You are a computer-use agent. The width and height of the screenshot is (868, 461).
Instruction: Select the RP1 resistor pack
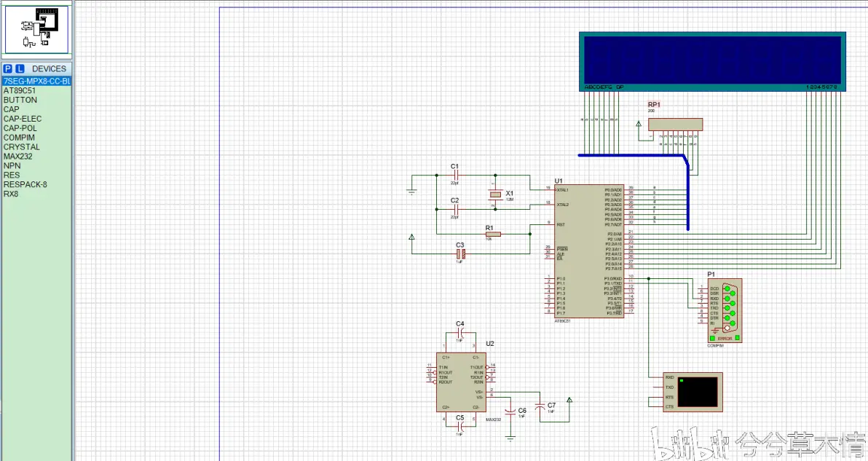pyautogui.click(x=675, y=125)
